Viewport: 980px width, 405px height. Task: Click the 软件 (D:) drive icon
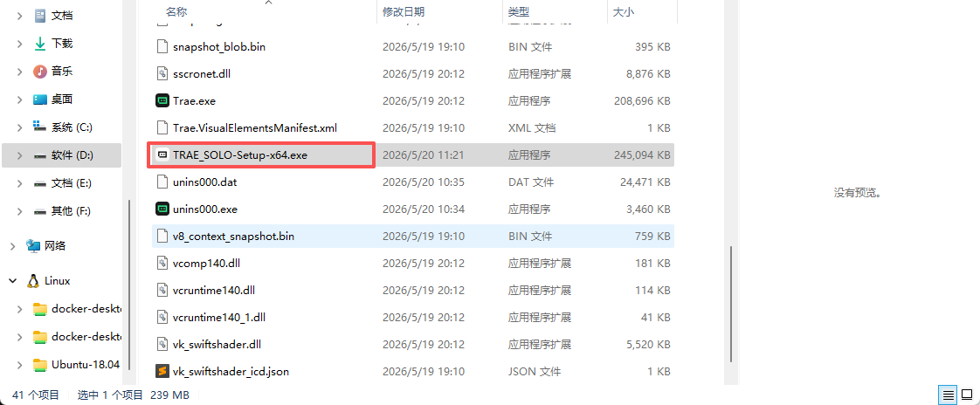tap(40, 155)
